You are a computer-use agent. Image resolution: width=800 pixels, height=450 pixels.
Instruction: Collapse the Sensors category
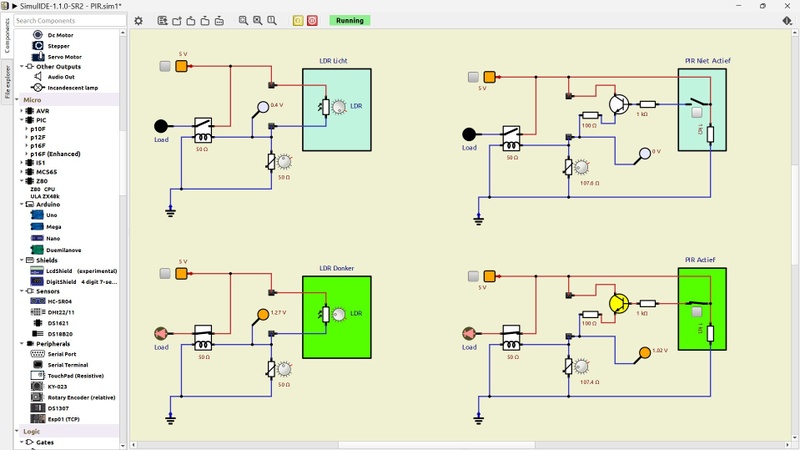(22, 291)
